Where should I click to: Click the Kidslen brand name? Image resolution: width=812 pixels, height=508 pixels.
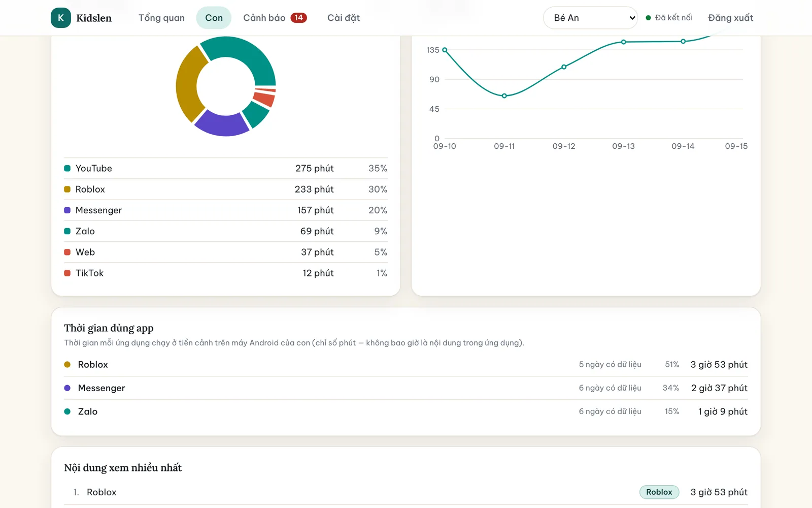(94, 18)
